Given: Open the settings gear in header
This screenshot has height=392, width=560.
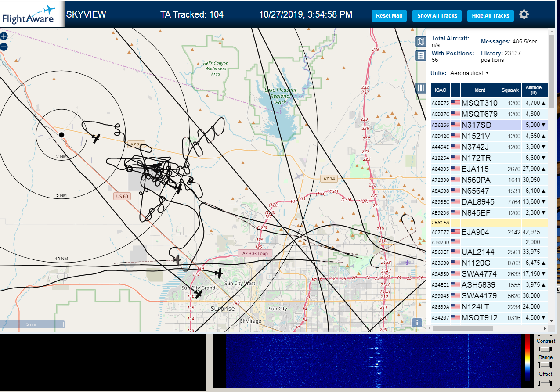Looking at the screenshot, I should (x=524, y=14).
